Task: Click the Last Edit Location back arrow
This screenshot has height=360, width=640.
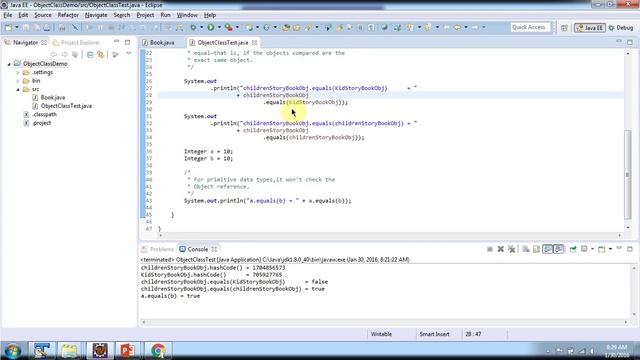Action: pos(446,27)
